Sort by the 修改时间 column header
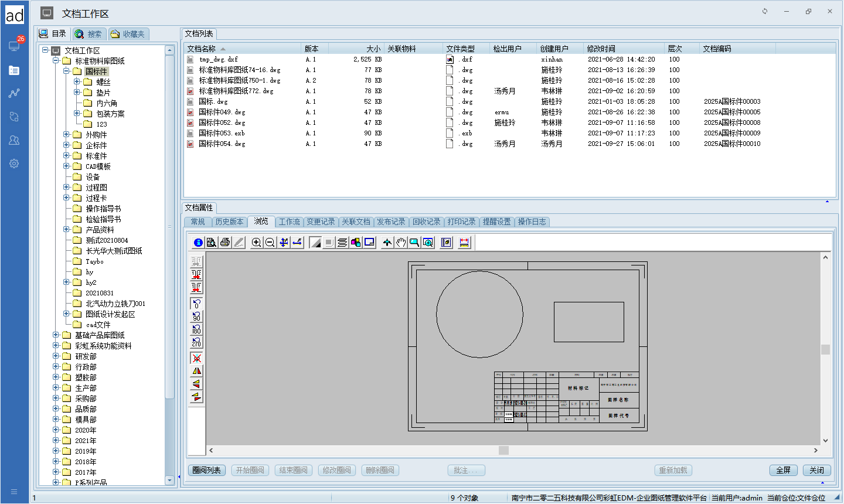This screenshot has width=844, height=504. pyautogui.click(x=625, y=49)
